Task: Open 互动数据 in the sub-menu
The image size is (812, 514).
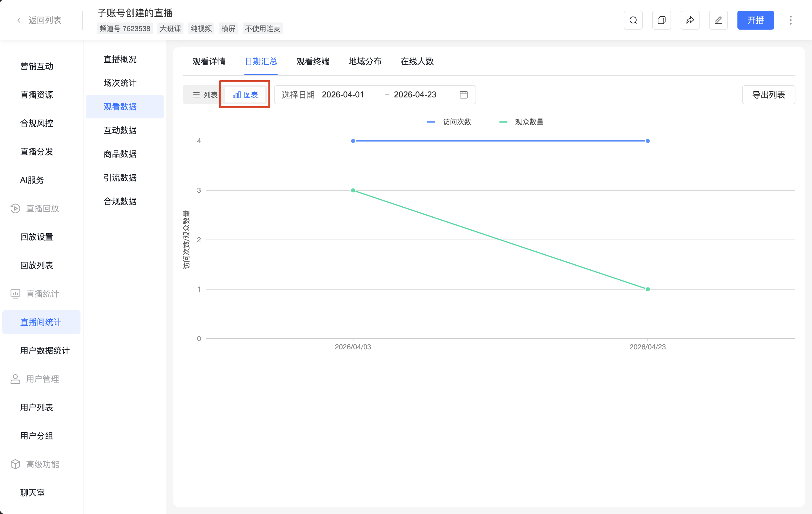Action: (125, 130)
